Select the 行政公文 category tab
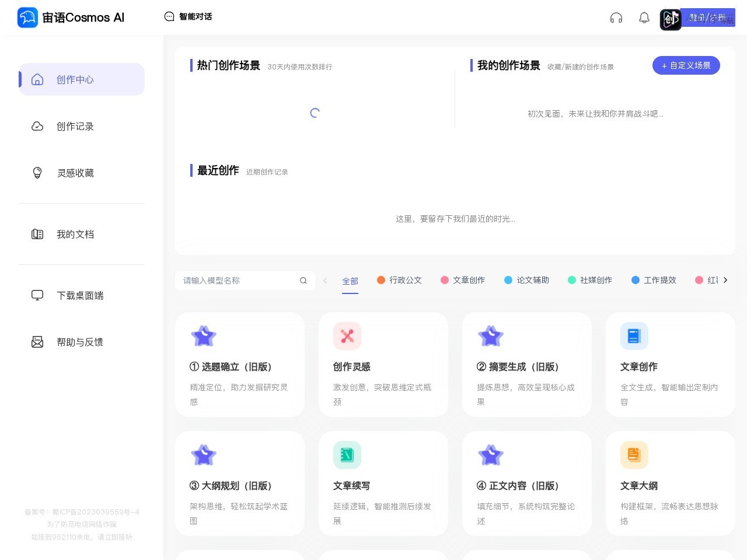This screenshot has height=560, width=747. click(399, 280)
